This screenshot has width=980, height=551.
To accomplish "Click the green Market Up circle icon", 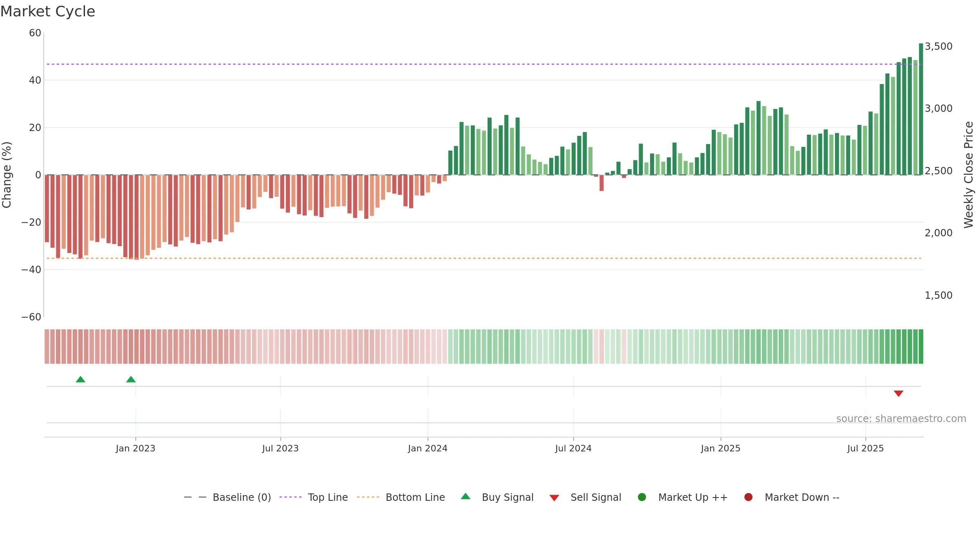I will coord(642,497).
